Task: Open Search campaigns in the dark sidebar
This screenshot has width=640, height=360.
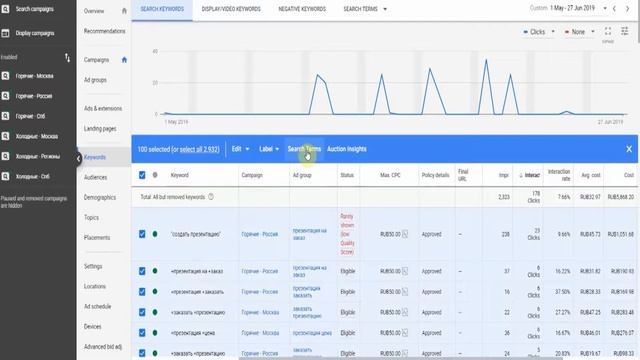Action: coord(34,9)
